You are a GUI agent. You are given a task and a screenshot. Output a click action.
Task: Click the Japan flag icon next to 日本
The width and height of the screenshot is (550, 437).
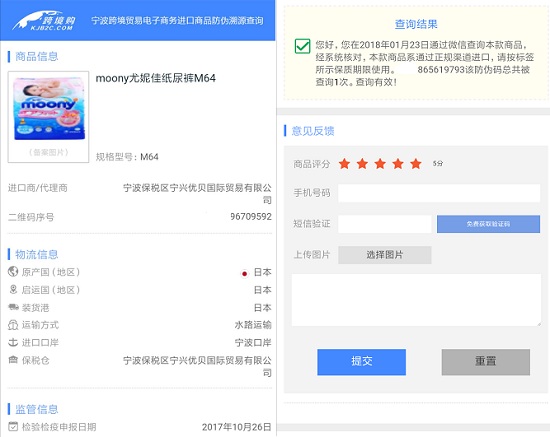244,273
